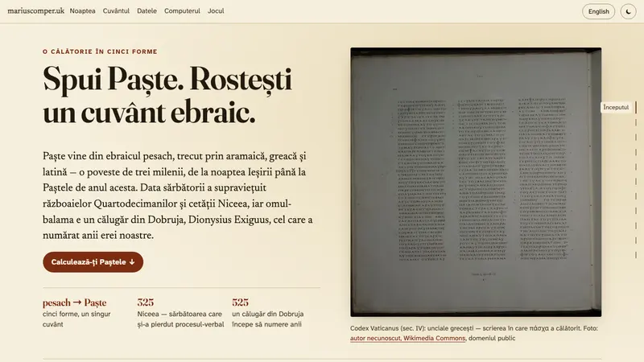The height and width of the screenshot is (362, 644).
Task: Jump to the last section tick marker
Action: coord(636,255)
